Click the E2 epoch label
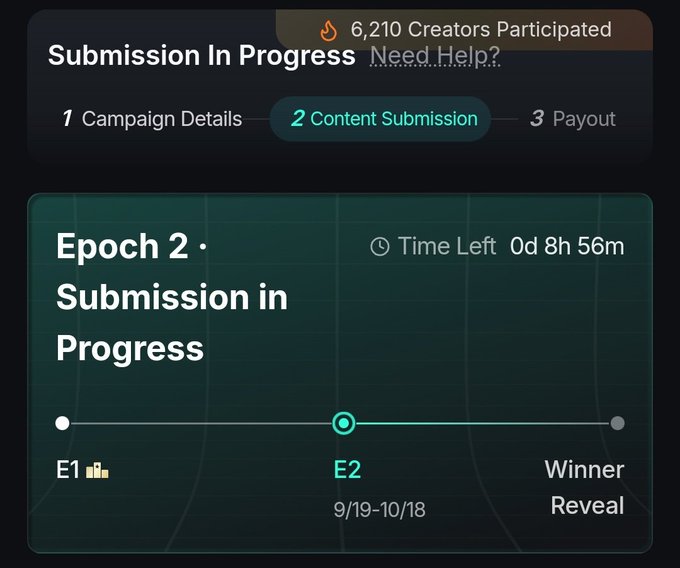Image resolution: width=680 pixels, height=568 pixels. click(347, 470)
